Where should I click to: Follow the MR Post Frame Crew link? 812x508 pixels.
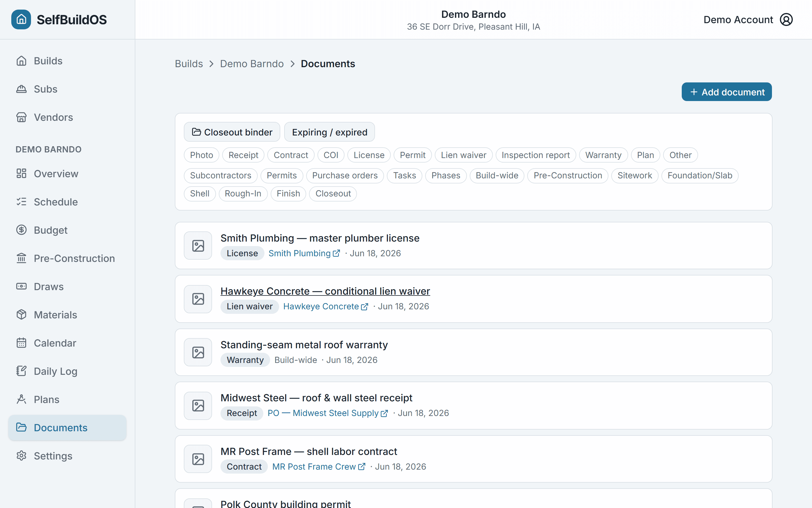318,467
